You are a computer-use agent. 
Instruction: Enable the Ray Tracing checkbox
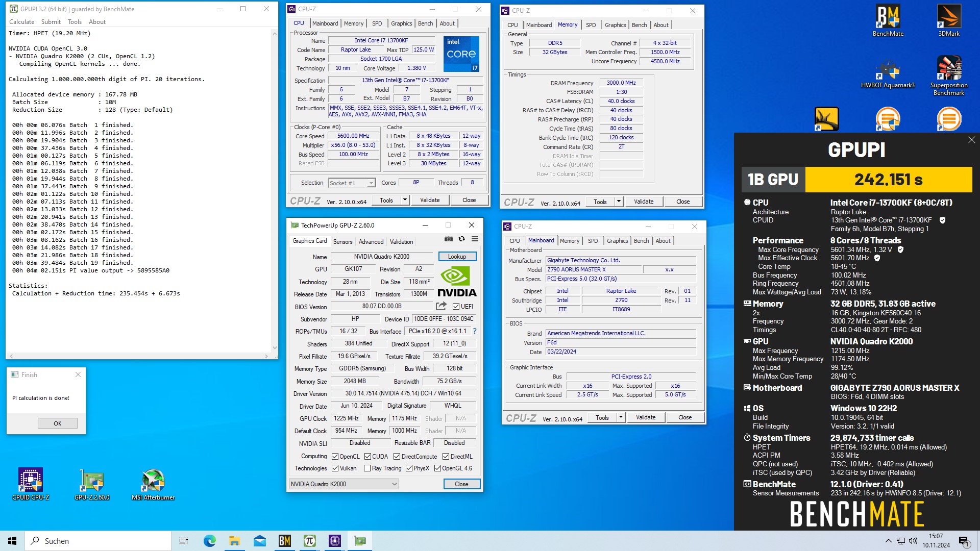pyautogui.click(x=367, y=468)
